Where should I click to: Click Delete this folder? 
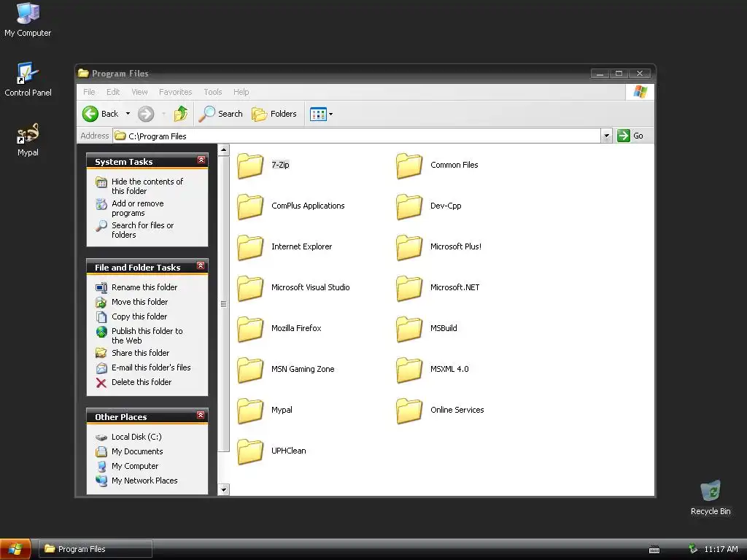(133, 382)
